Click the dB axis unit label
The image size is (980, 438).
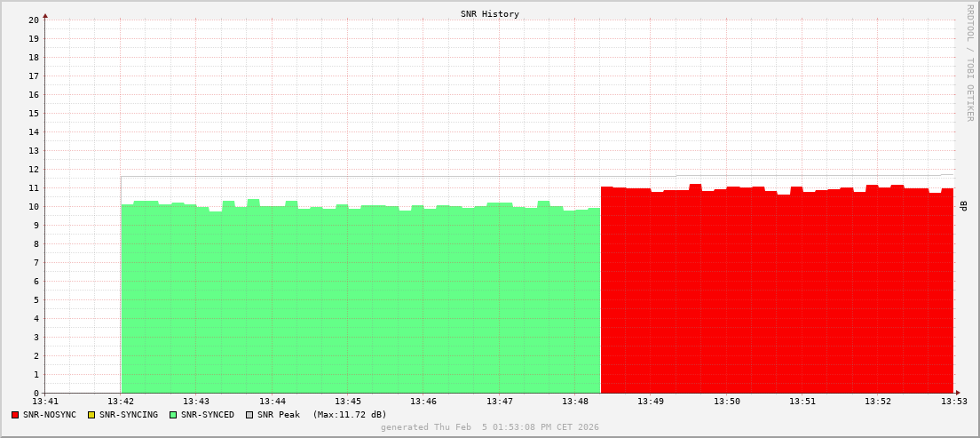point(964,205)
